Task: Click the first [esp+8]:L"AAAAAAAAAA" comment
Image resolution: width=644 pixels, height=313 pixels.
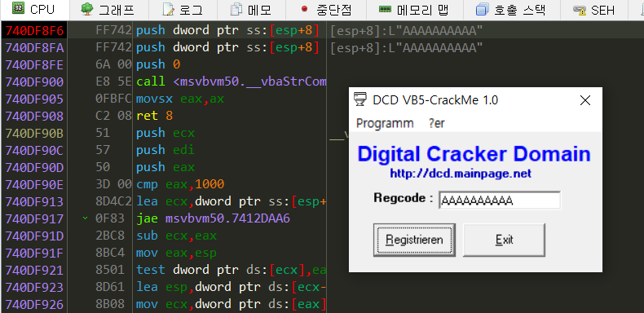Action: click(x=406, y=30)
